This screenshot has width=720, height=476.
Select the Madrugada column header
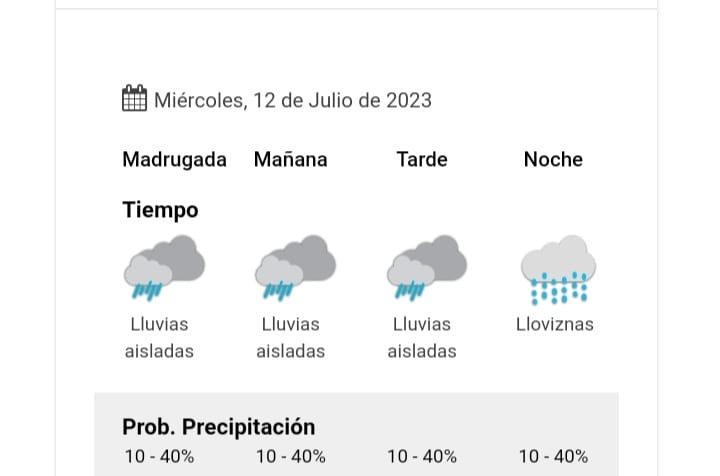coord(174,159)
